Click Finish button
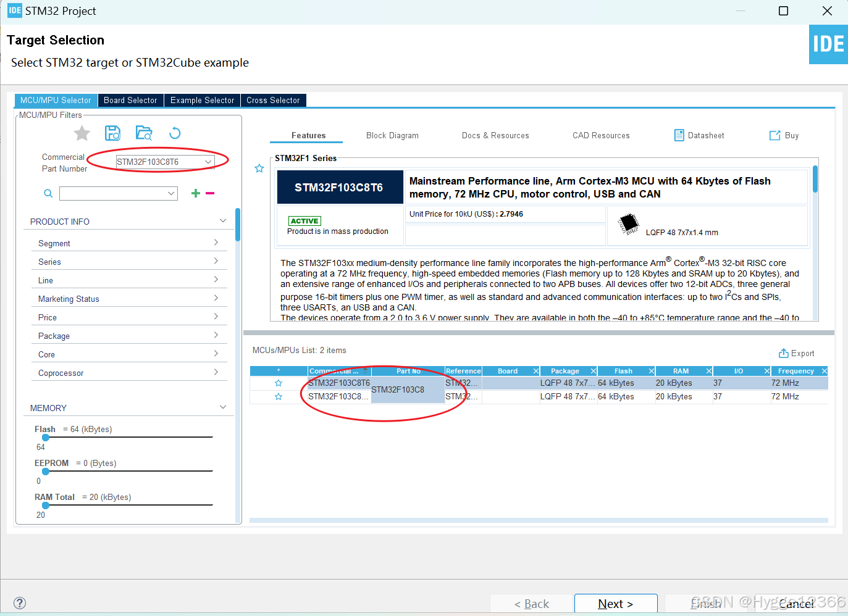Viewport: 848px width, 616px height. pos(706,604)
